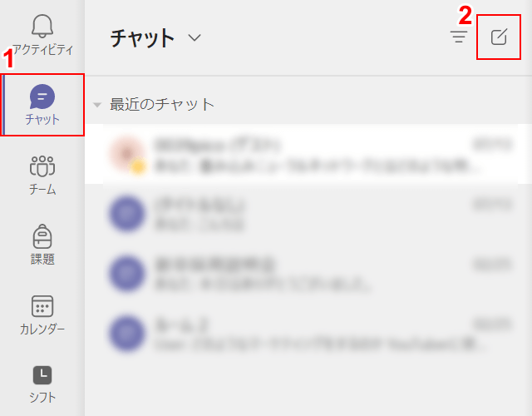Open the Assignments backpack icon
This screenshot has width=532, height=416.
coord(42,236)
